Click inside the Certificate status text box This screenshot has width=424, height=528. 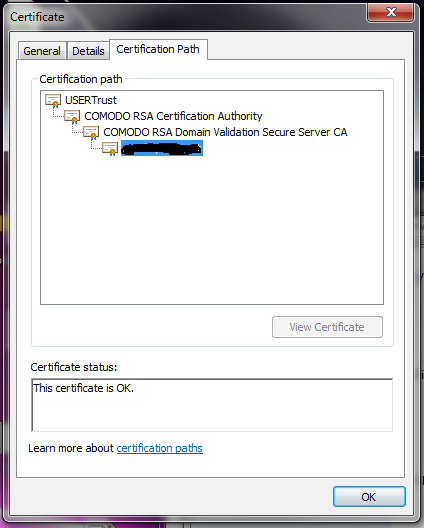click(212, 405)
